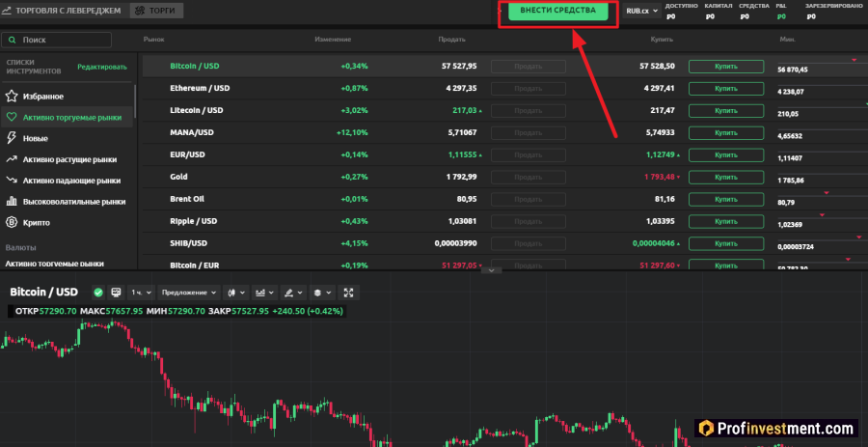Select the EUR/USD market name
This screenshot has width=868, height=447.
click(188, 155)
